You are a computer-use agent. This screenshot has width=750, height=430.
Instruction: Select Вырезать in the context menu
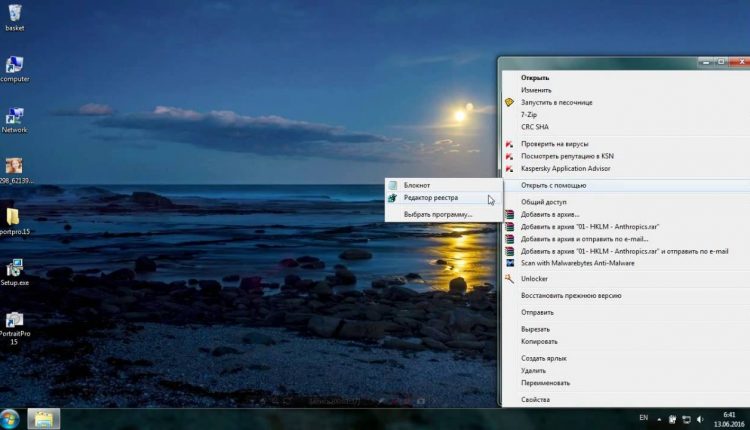(535, 330)
